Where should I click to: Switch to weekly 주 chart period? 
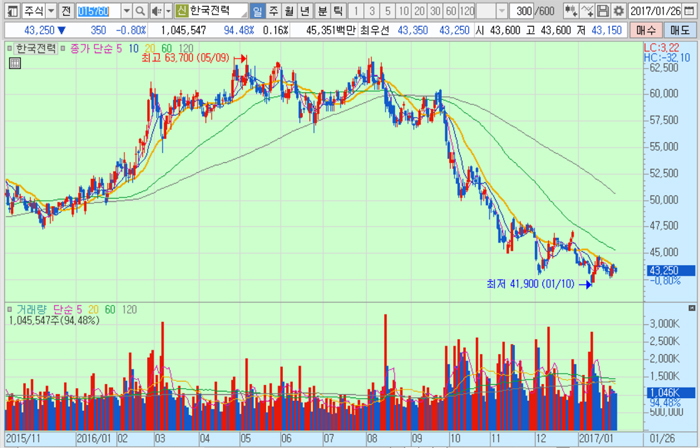[x=273, y=10]
